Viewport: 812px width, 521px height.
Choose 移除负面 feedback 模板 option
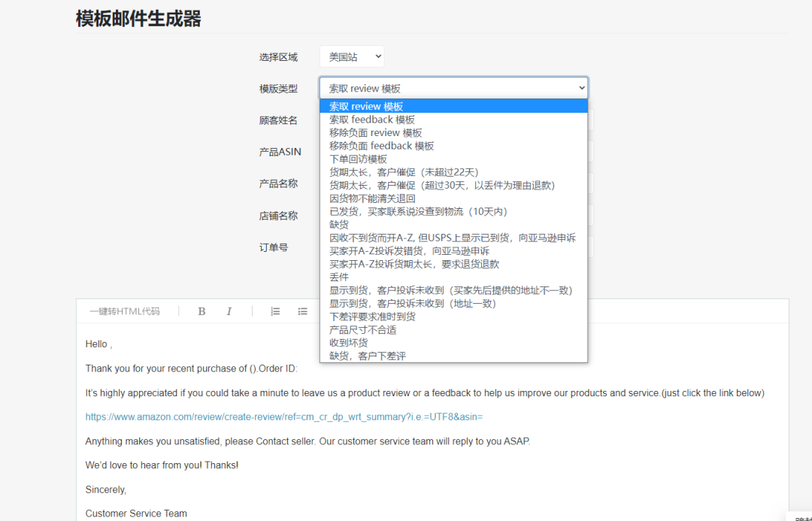453,146
